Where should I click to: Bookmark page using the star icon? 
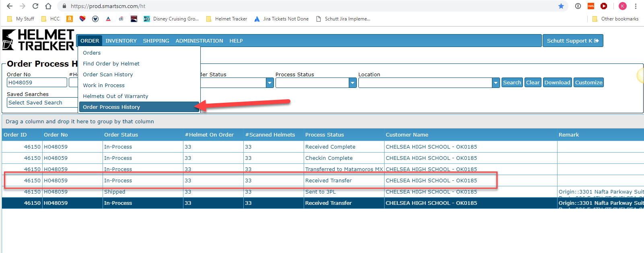tap(561, 6)
